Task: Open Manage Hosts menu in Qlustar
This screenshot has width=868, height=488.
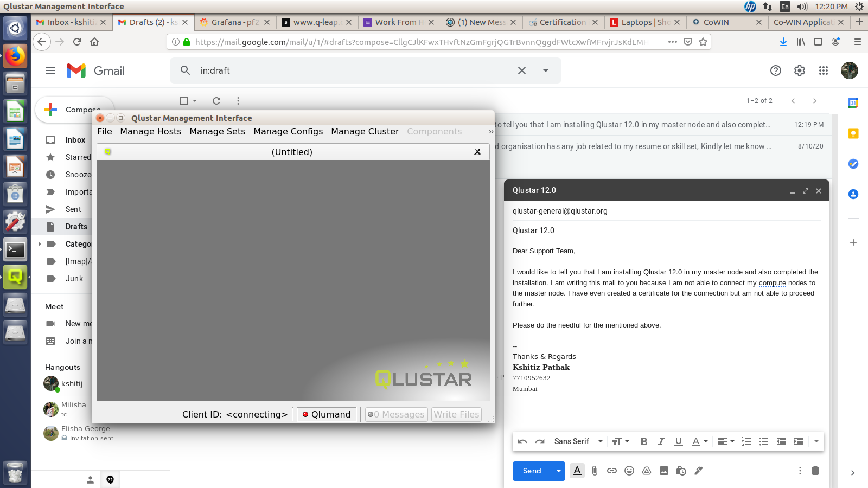Action: 150,131
